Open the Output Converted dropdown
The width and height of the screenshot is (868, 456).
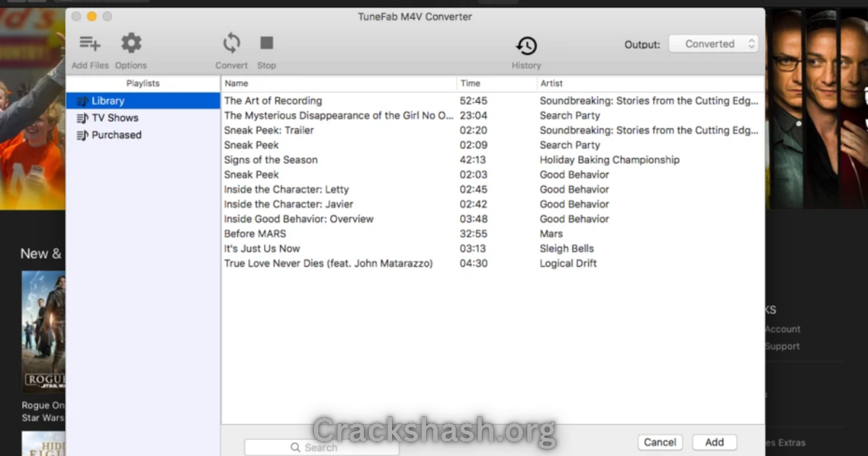pyautogui.click(x=713, y=44)
